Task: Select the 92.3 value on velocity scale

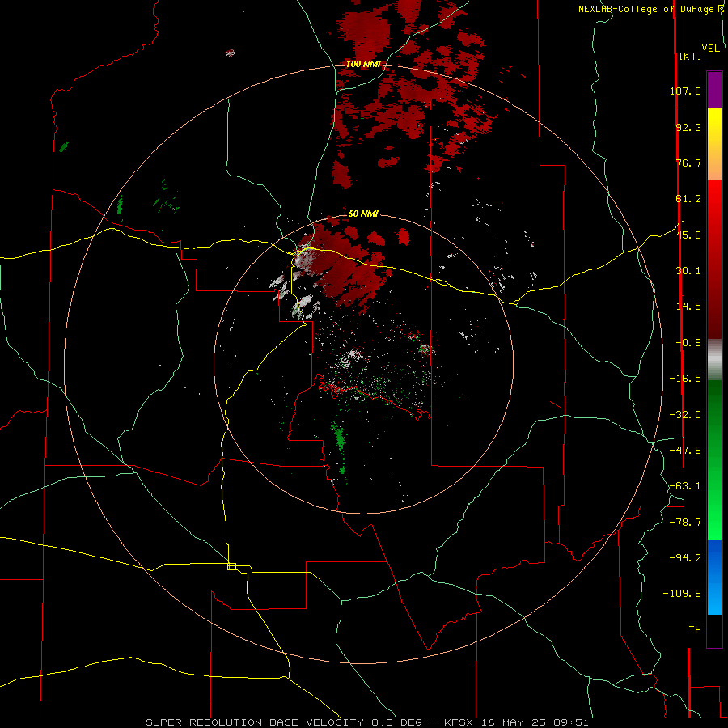Action: point(688,127)
